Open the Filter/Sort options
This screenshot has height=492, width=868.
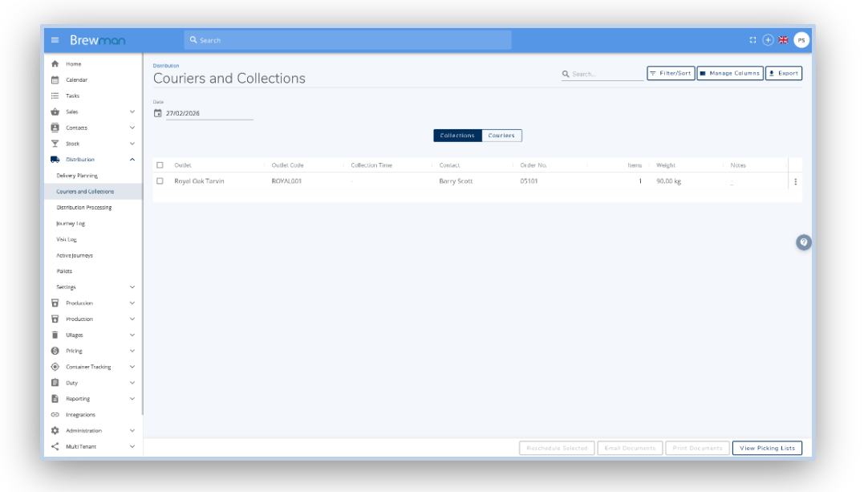pyautogui.click(x=671, y=73)
